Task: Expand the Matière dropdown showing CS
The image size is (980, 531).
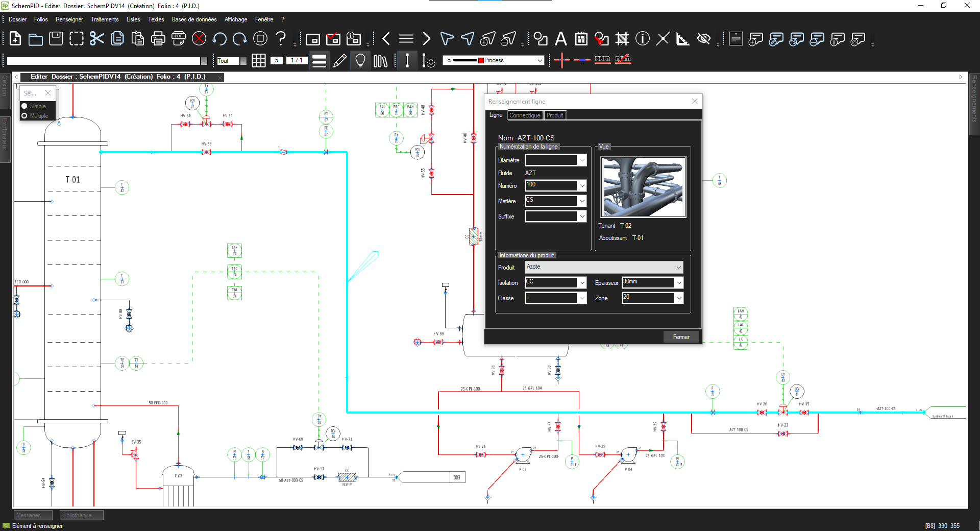Action: 582,201
